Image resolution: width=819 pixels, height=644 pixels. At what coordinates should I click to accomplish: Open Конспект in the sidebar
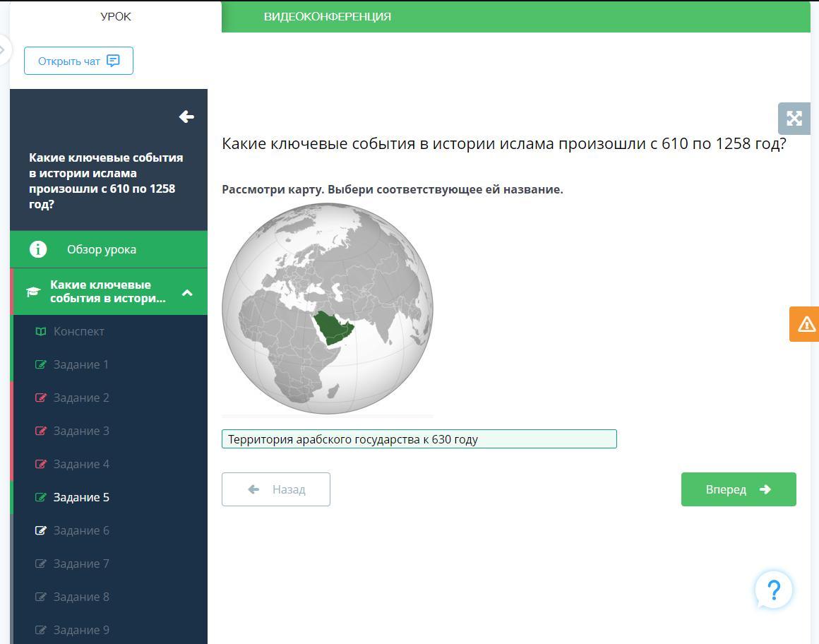79,331
